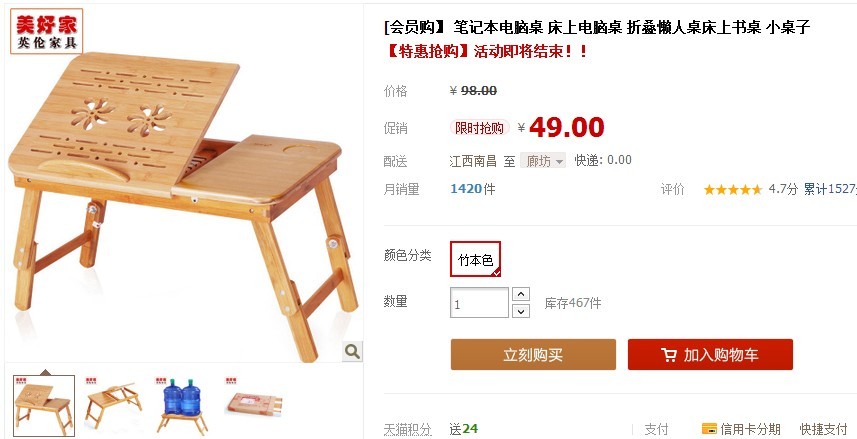This screenshot has height=439, width=857.
Task: Focus the quantity input field
Action: pyautogui.click(x=479, y=302)
